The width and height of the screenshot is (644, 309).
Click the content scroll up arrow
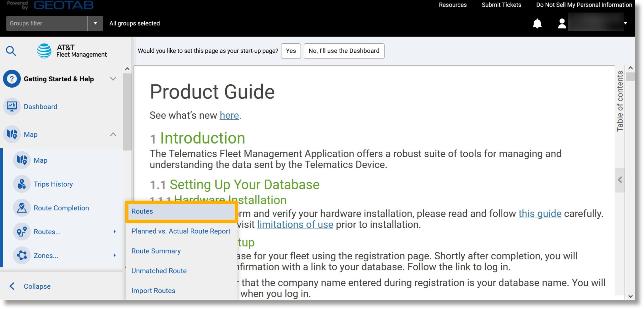[x=630, y=68]
